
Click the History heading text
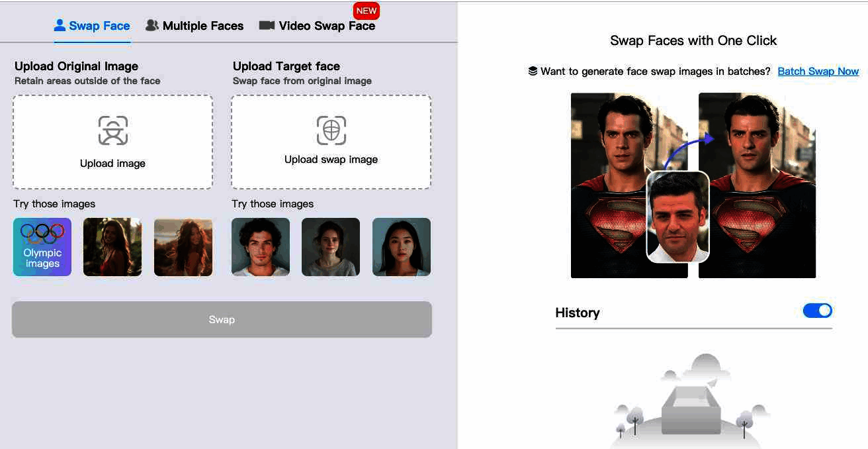578,313
